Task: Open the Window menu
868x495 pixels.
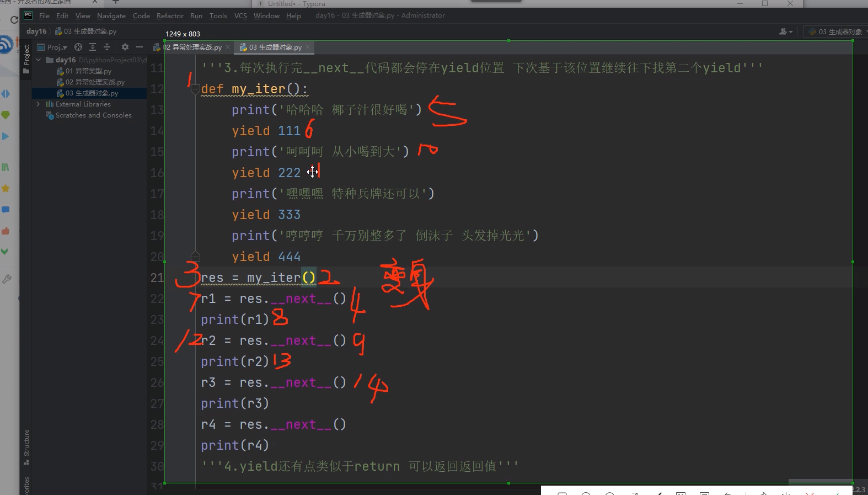Action: (266, 16)
